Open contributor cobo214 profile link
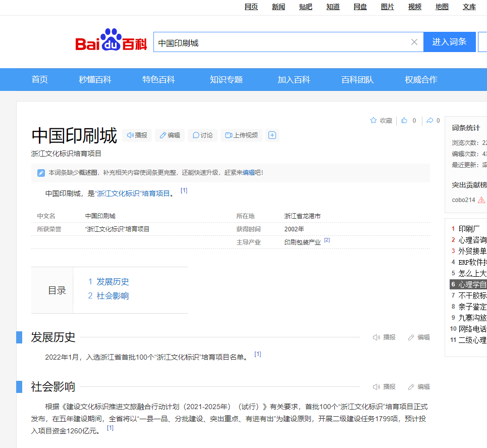Image resolution: width=487 pixels, height=448 pixels. coord(463,200)
